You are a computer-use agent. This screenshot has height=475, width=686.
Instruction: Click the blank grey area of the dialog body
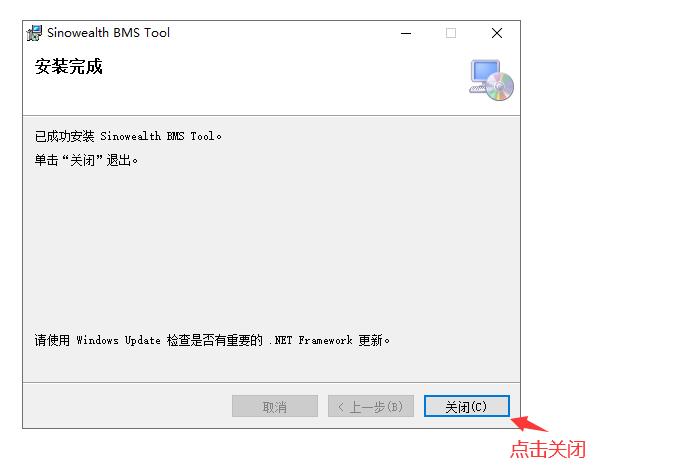coord(271,245)
